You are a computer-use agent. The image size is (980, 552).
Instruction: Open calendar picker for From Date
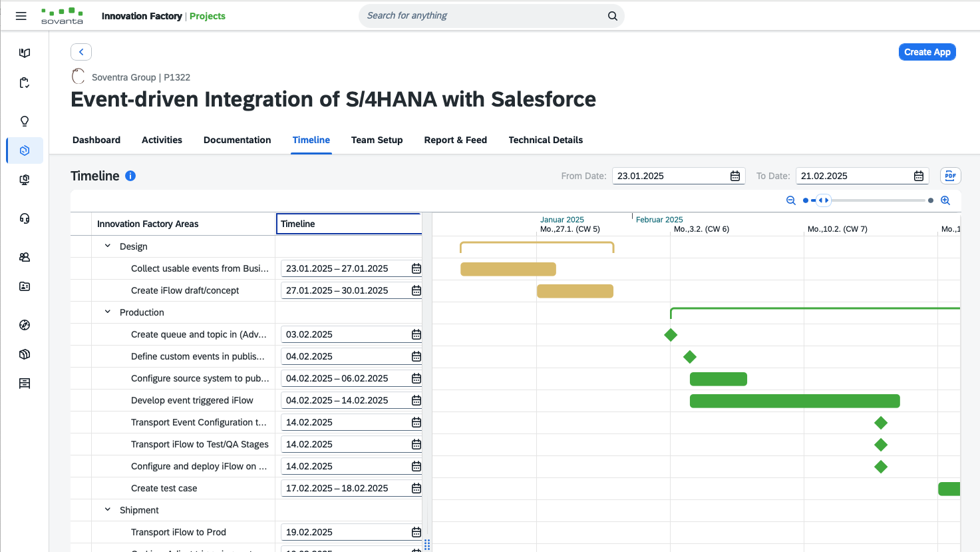point(735,176)
